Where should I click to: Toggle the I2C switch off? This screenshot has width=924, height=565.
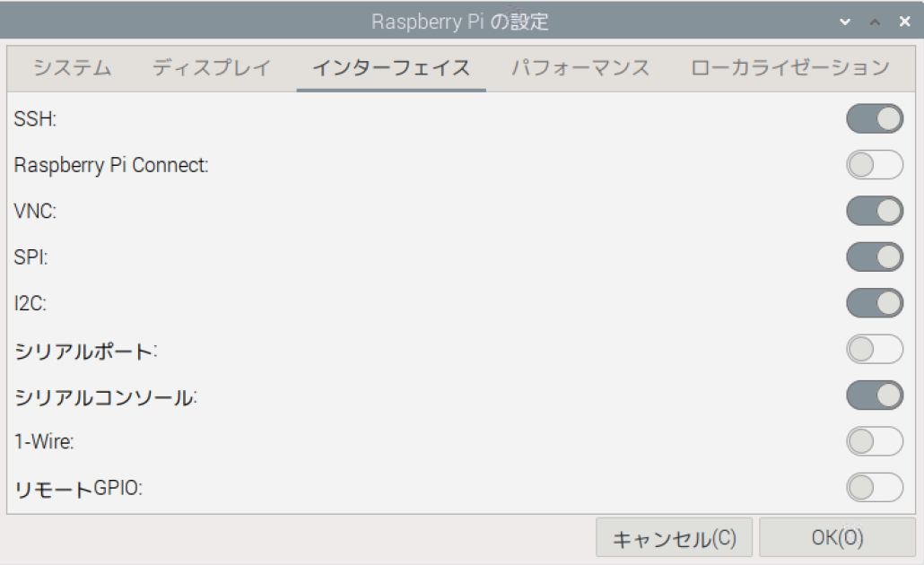point(874,303)
